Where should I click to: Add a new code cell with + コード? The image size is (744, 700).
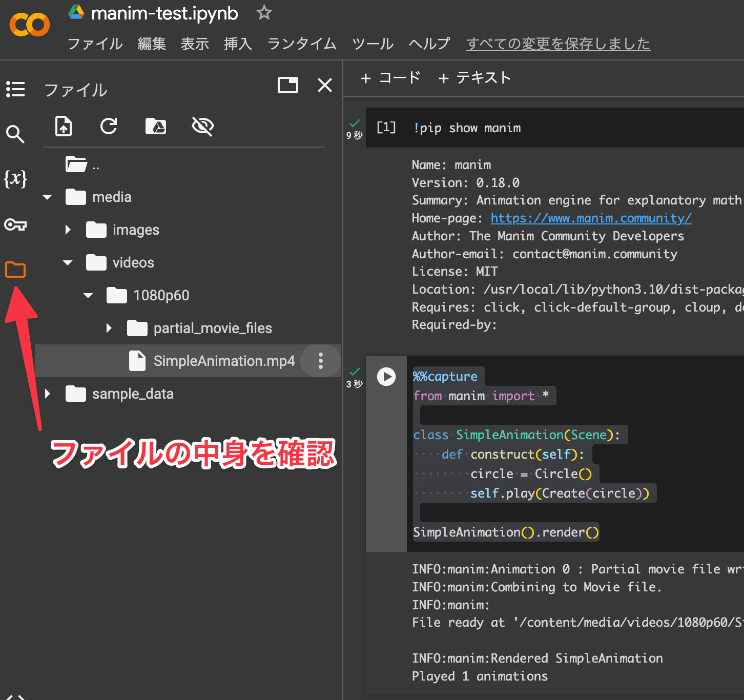coord(390,78)
